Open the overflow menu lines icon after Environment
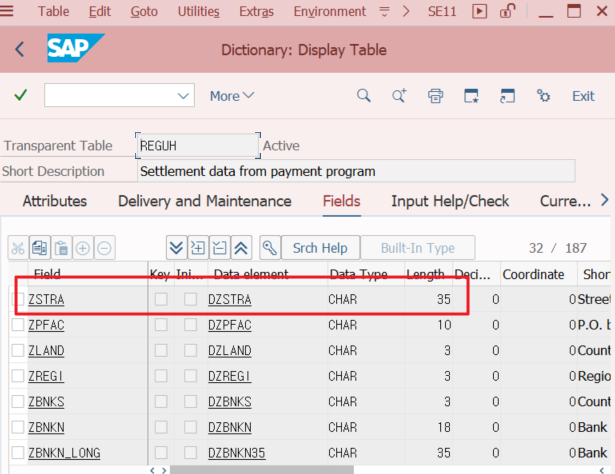This screenshot has height=474, width=615. [384, 11]
